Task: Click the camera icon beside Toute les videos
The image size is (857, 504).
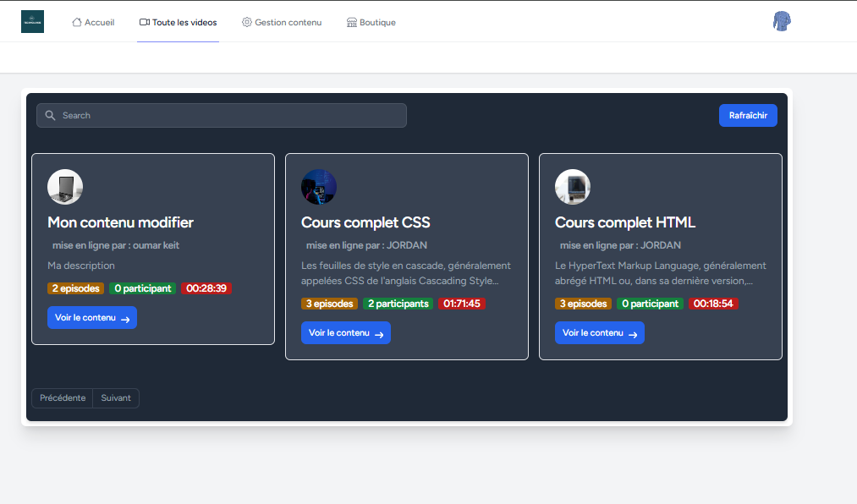Action: (145, 22)
